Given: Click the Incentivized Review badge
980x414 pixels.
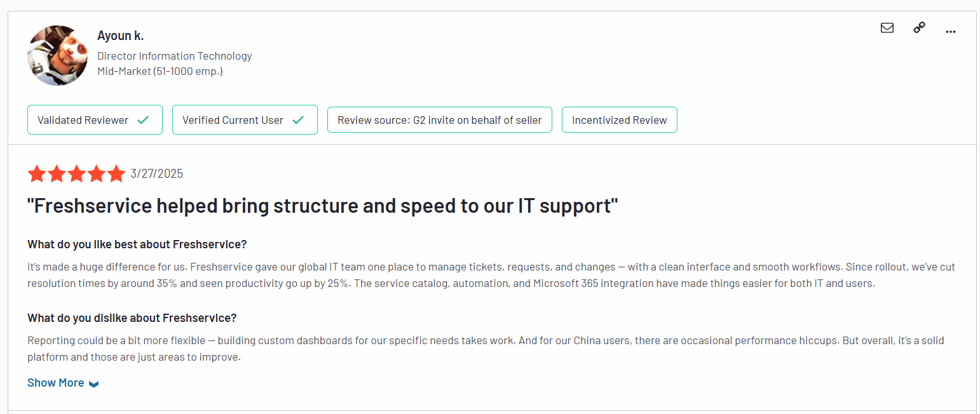Looking at the screenshot, I should (x=619, y=120).
